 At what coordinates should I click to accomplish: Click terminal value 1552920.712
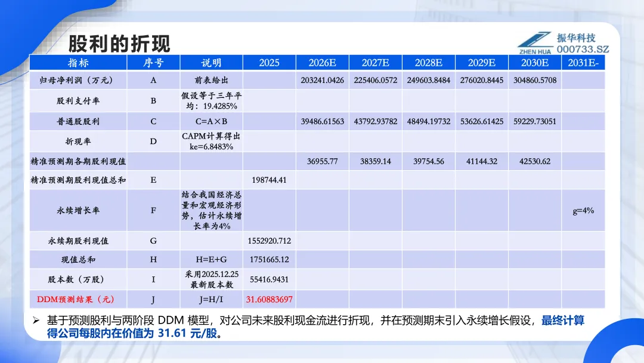269,241
